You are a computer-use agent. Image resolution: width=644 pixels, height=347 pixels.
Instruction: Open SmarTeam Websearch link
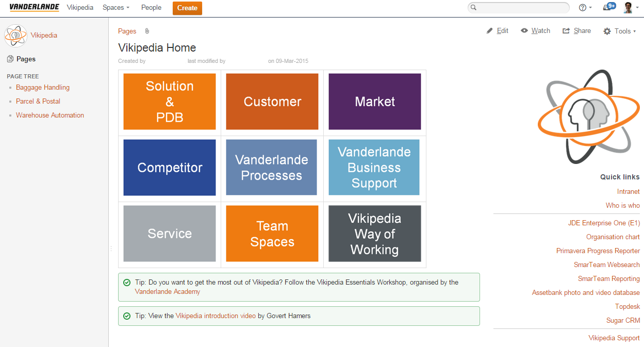(x=607, y=265)
